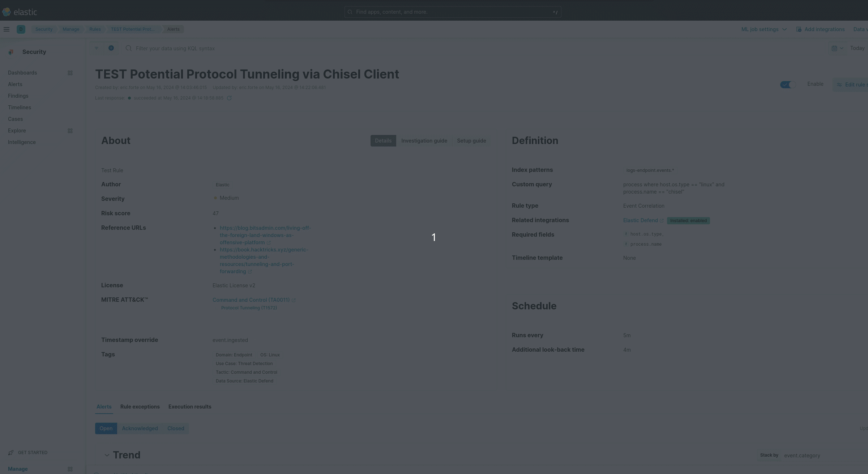Image resolution: width=868 pixels, height=474 pixels.
Task: Open Explore submenu grid icon
Action: click(x=70, y=131)
